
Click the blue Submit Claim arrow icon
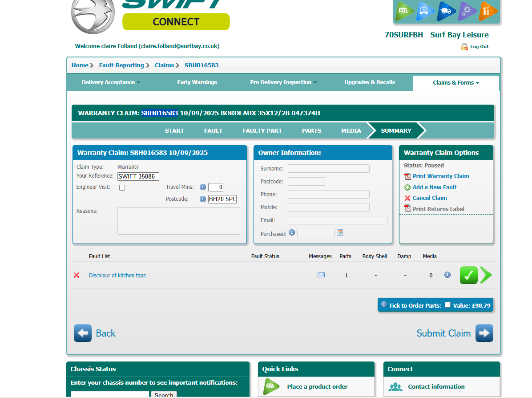click(484, 333)
